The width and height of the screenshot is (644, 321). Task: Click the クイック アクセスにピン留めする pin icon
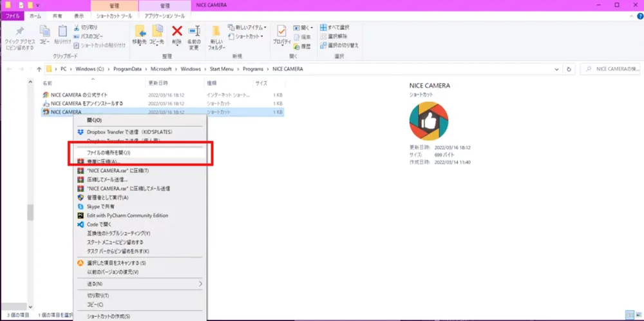(x=19, y=32)
